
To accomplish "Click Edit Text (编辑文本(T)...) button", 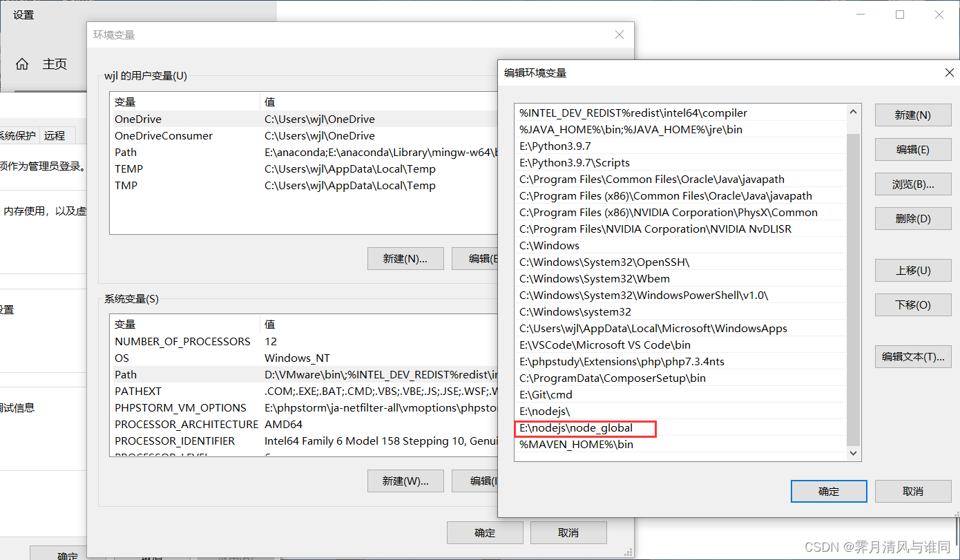I will (913, 357).
